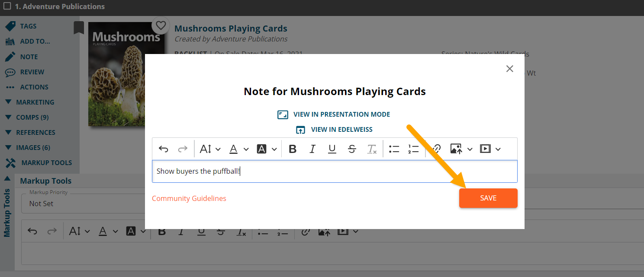Open REVIEW in the left sidebar
The image size is (644, 277).
click(25, 72)
